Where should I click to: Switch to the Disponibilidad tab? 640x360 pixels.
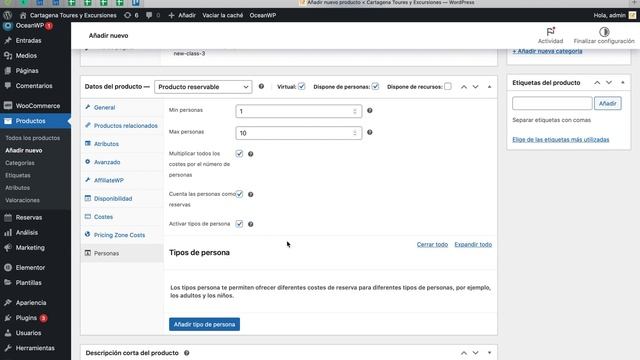click(x=113, y=198)
